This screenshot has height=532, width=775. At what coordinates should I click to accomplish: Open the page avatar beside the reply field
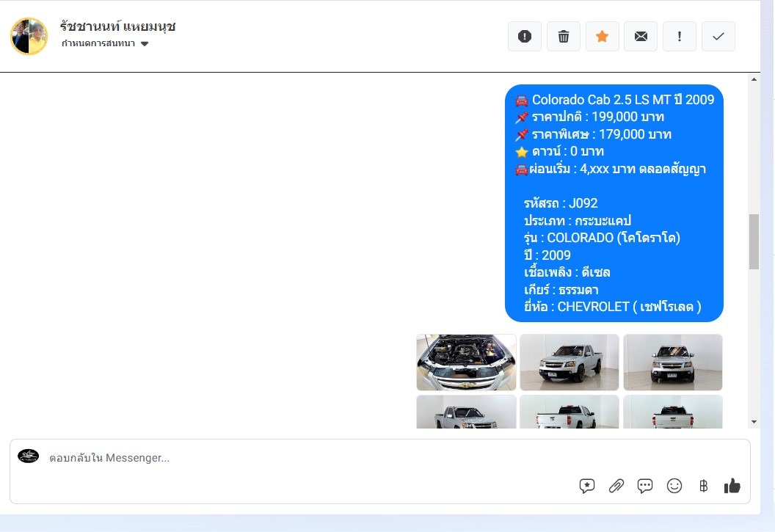[28, 456]
